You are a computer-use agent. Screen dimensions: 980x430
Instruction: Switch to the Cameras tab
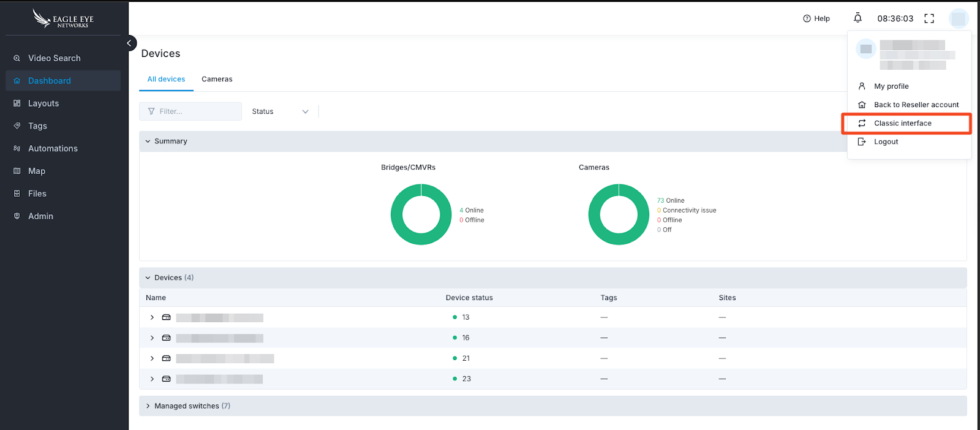[x=217, y=79]
